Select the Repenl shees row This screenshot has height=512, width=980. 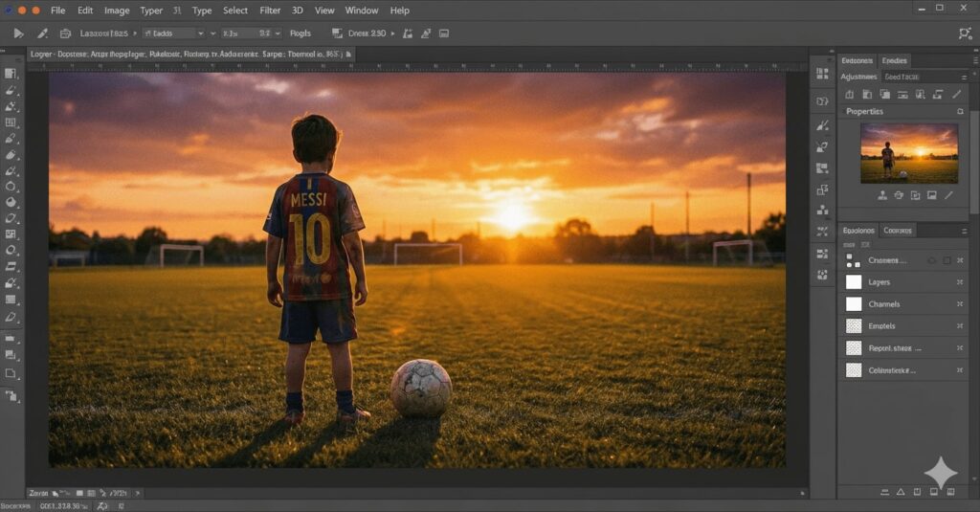coord(903,348)
